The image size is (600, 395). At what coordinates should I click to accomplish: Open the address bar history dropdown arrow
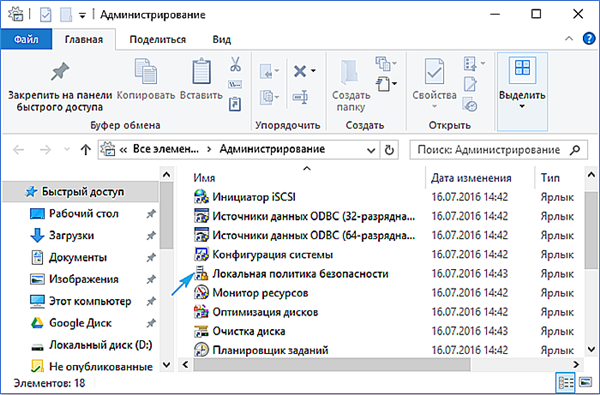click(370, 150)
